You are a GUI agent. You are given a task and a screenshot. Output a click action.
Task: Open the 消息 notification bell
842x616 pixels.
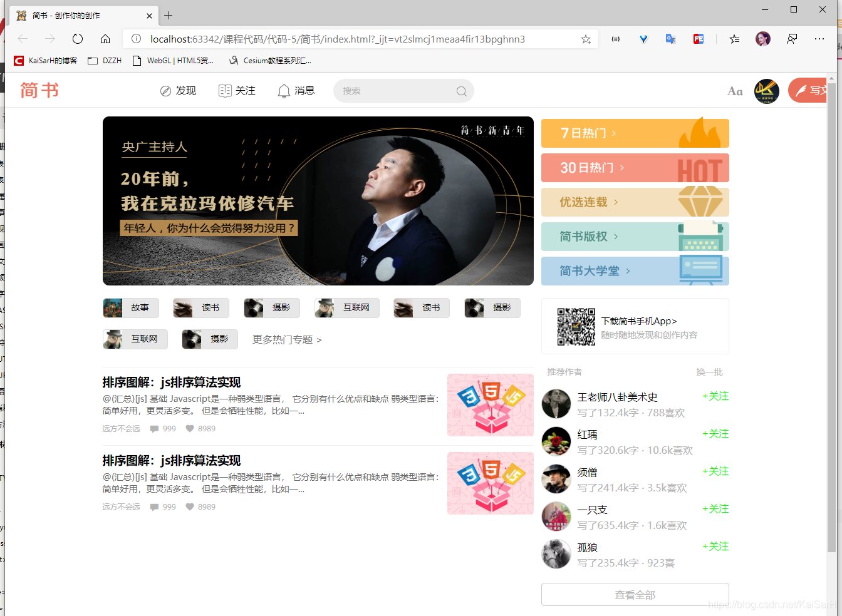(284, 91)
